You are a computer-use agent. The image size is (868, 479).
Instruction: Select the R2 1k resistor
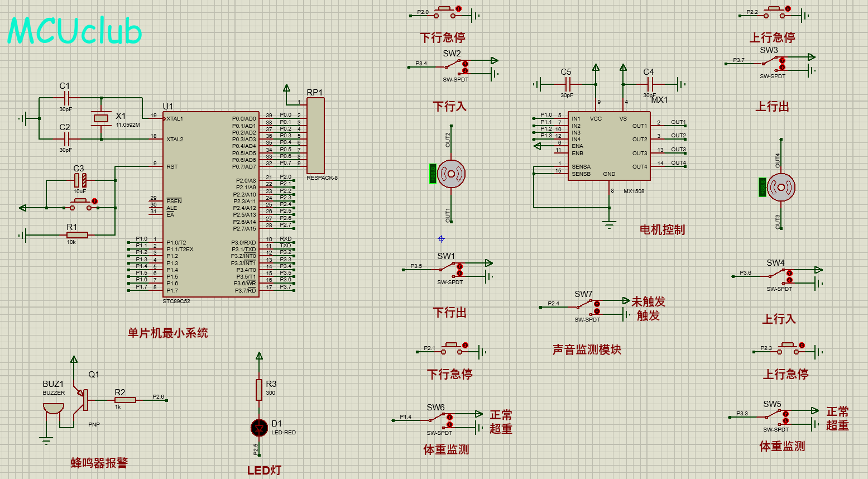[125, 400]
